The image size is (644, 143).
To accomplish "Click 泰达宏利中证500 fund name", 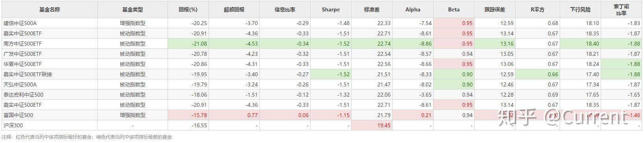I will tap(23, 95).
